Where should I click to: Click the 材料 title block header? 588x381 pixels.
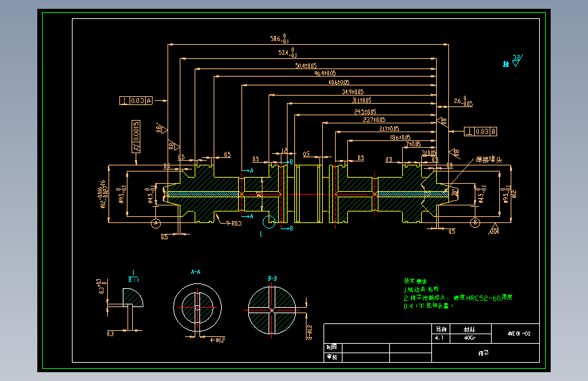coord(471,329)
